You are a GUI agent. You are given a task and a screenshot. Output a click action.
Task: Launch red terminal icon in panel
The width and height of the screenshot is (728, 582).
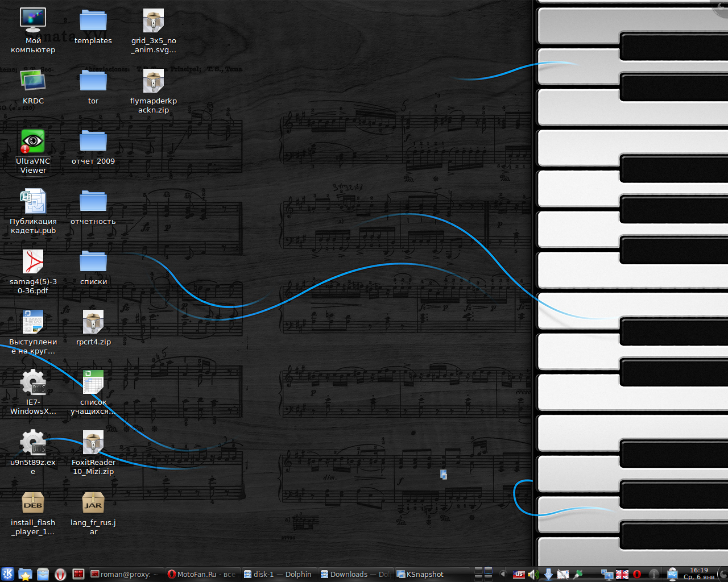[x=78, y=574]
